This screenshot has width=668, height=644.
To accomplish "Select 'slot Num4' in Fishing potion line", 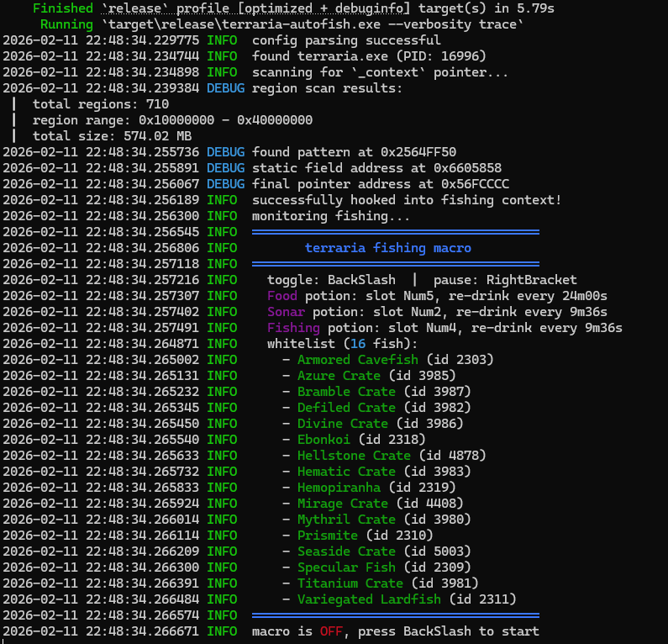I will (x=422, y=328).
